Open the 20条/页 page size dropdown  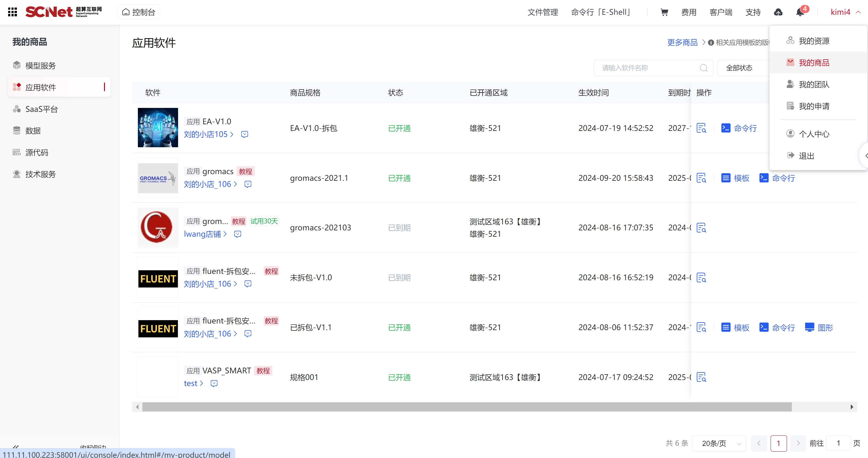click(x=719, y=443)
